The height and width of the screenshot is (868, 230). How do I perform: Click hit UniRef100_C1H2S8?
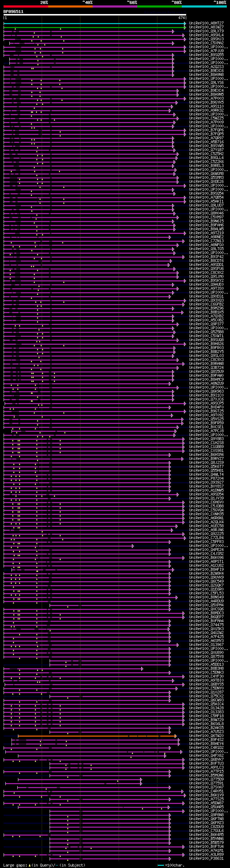[206, 443]
